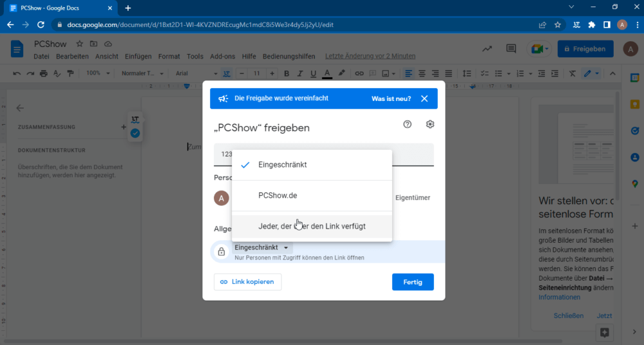The height and width of the screenshot is (345, 644).
Task: Click the Google Docs home icon
Action: tap(17, 50)
